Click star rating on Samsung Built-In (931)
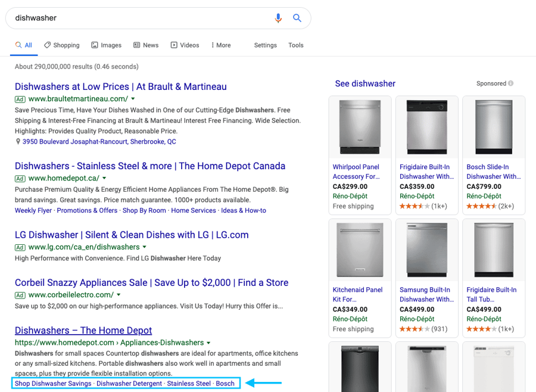Screen dimensions: 536x392 (x=415, y=329)
